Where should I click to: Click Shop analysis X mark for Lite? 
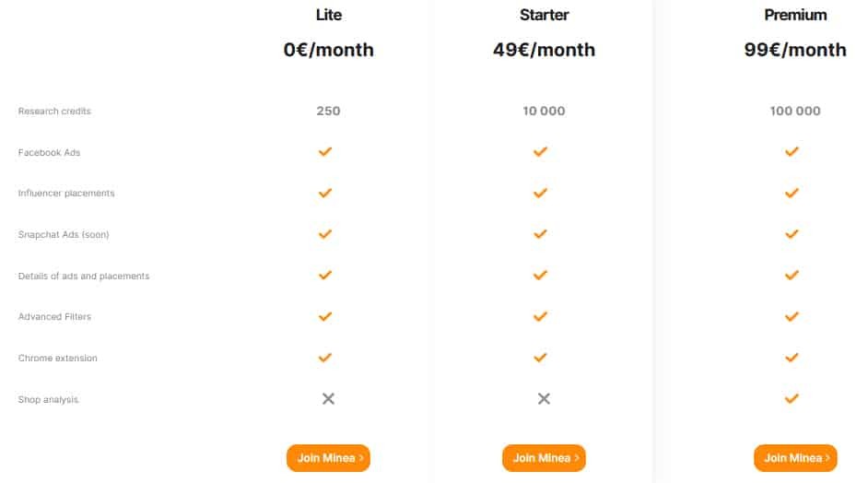pyautogui.click(x=328, y=399)
